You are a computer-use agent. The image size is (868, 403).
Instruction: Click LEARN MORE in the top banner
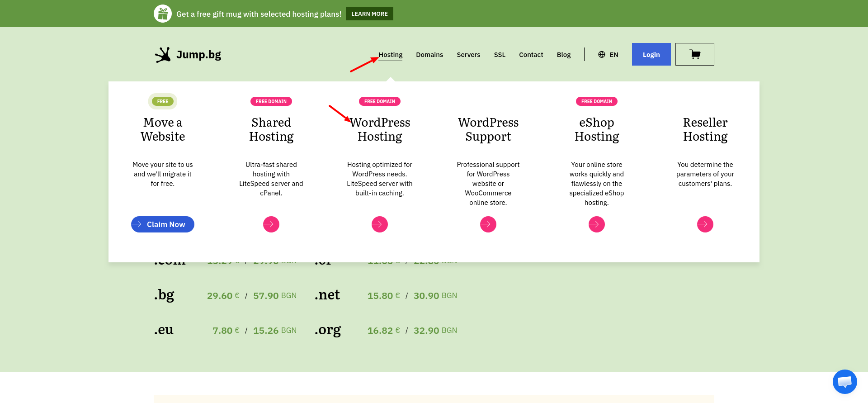[369, 14]
